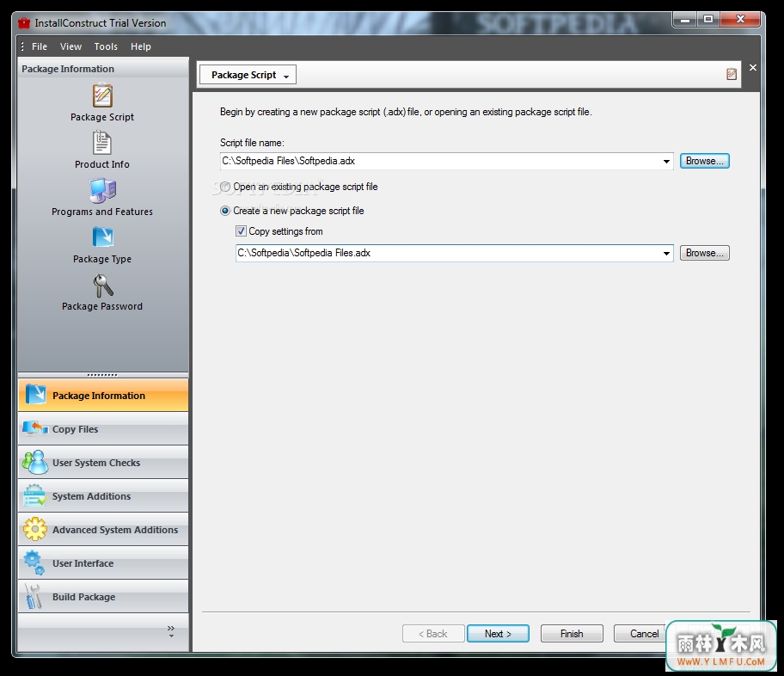Switch to User System Checks category
Viewport: 784px width, 676px height.
point(103,463)
